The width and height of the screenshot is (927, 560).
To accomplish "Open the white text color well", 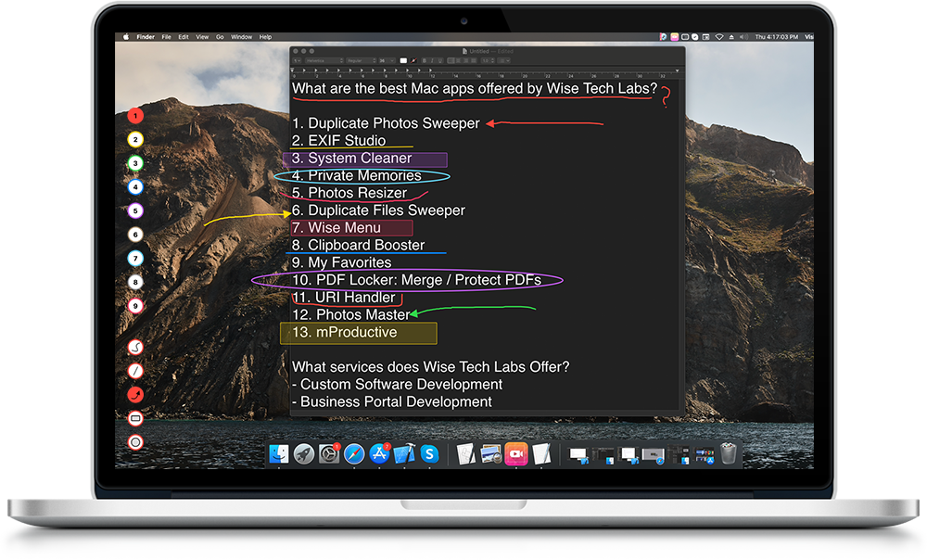I will tap(403, 60).
